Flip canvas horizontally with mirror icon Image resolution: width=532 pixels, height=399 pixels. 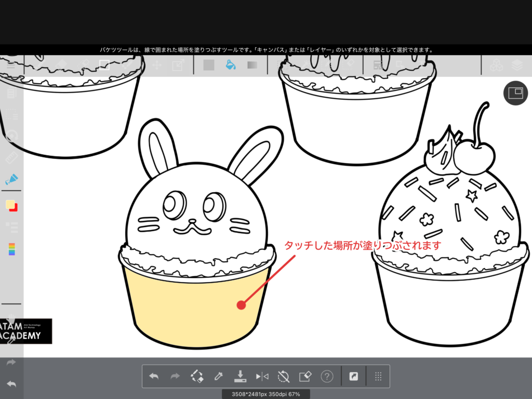point(262,376)
